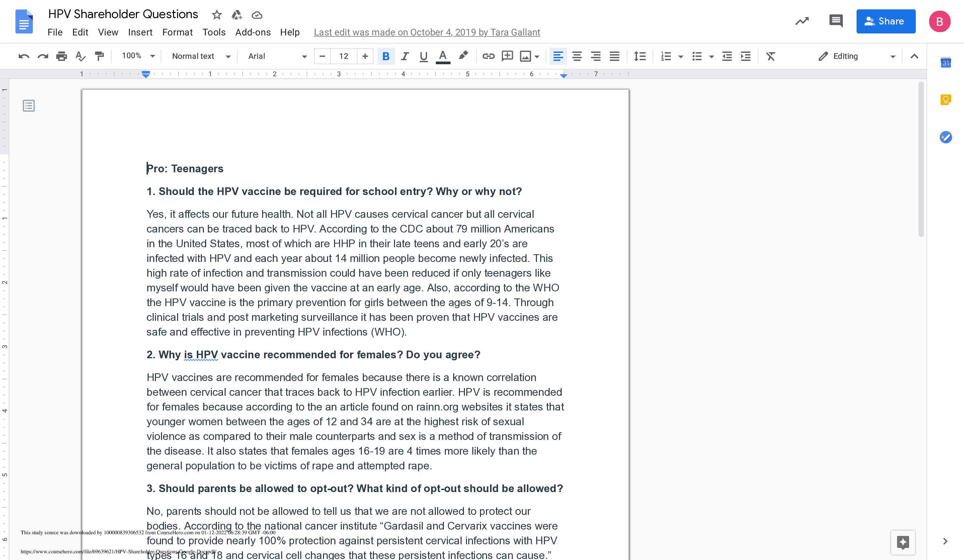964x560 pixels.
Task: Toggle Italic formatting
Action: (404, 56)
